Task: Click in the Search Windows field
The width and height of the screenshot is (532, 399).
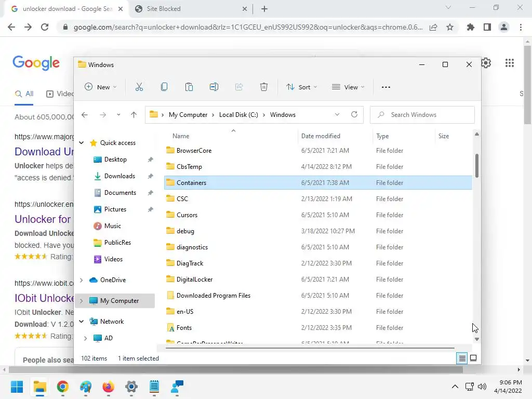Action: pos(422,115)
